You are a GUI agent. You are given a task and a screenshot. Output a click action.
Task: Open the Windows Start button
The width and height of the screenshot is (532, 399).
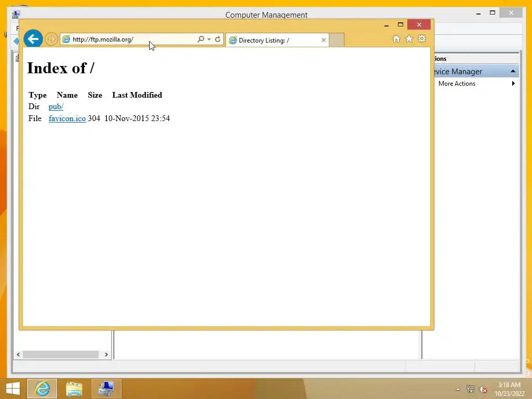pos(13,389)
